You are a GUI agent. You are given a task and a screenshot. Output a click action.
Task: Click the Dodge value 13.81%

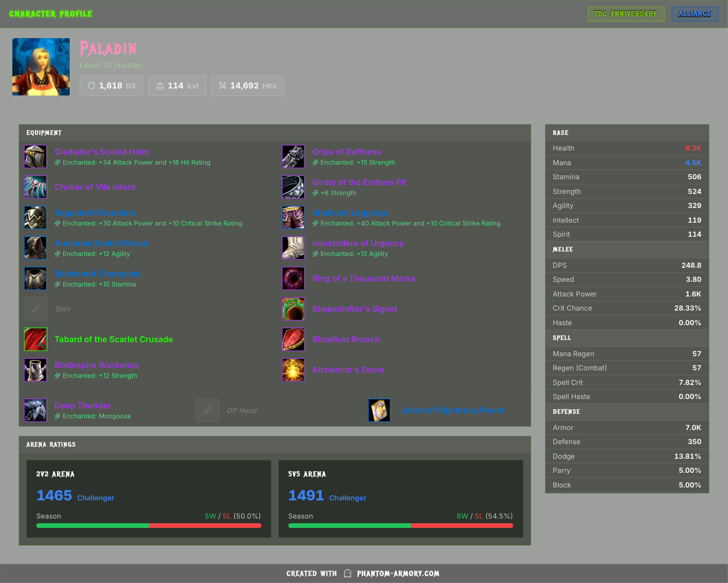pyautogui.click(x=688, y=456)
